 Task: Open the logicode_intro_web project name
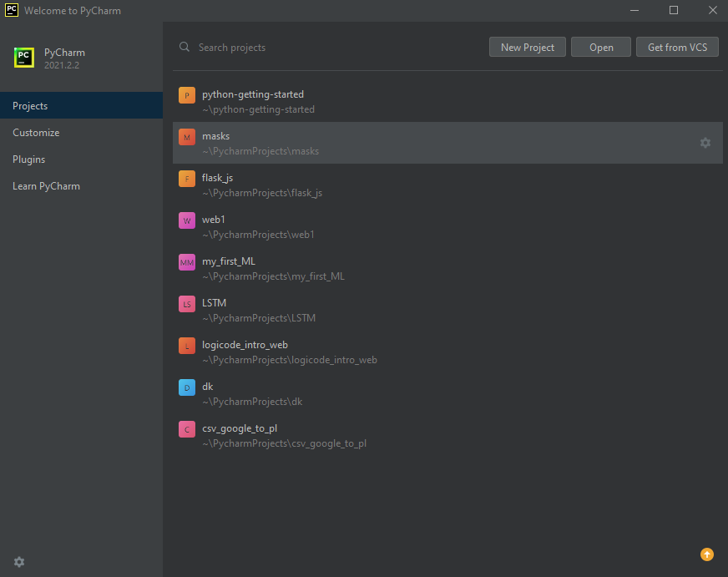click(245, 345)
